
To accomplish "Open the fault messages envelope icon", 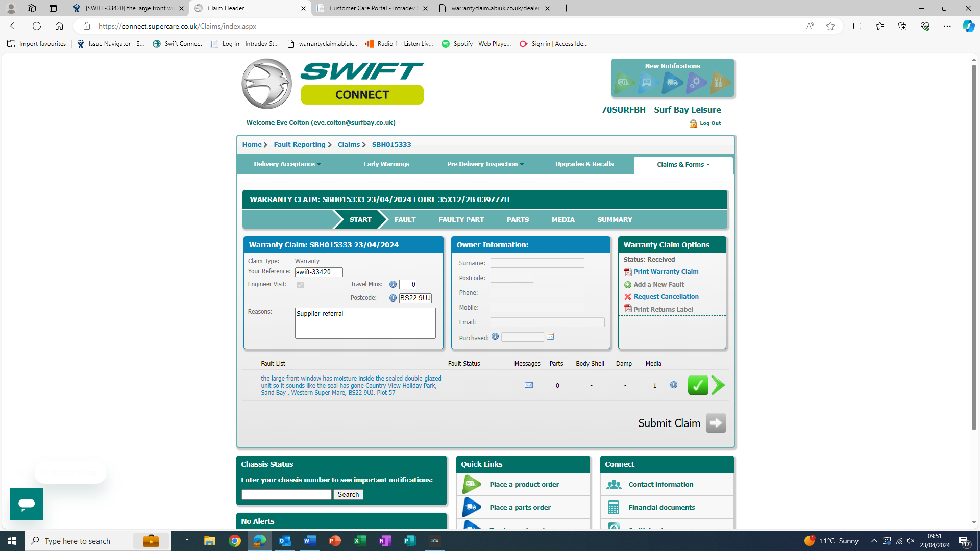I will [529, 385].
